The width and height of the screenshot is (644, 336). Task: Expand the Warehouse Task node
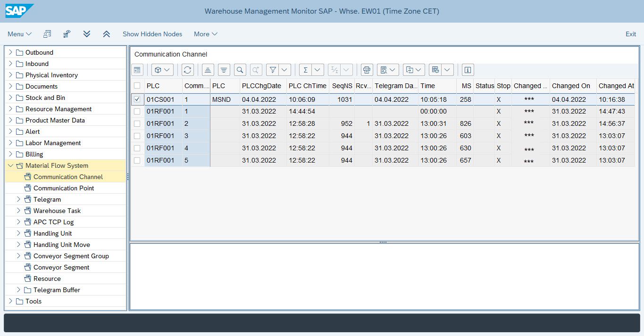[18, 211]
